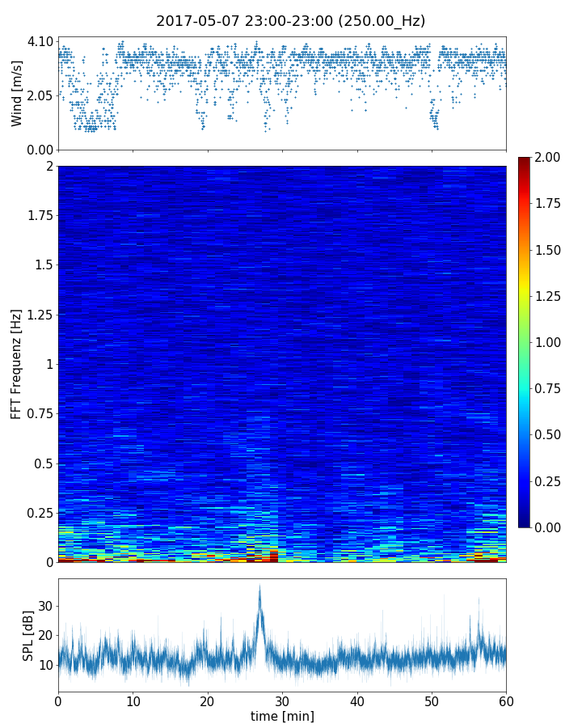
Task: Click the 40 tick on the time axis
Action: pos(356,700)
